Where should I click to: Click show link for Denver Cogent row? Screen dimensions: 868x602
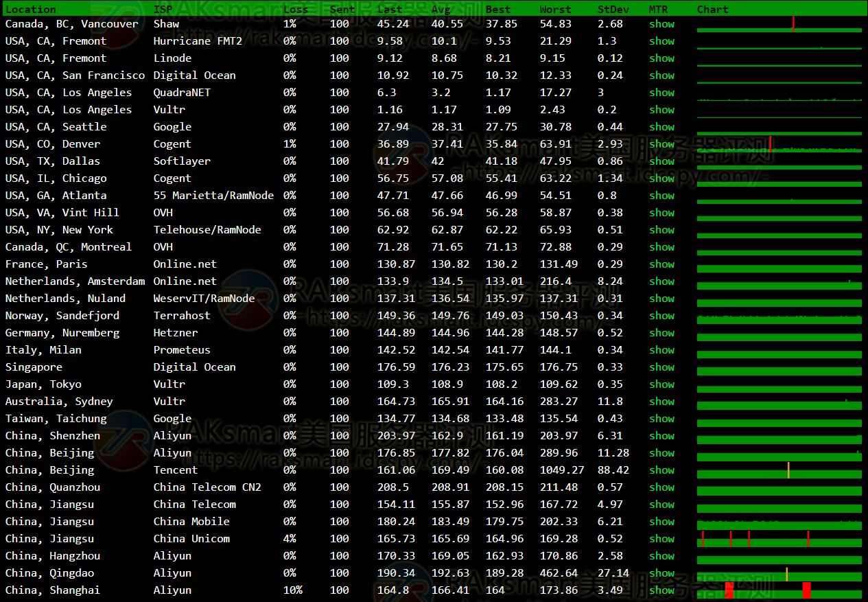(x=661, y=144)
